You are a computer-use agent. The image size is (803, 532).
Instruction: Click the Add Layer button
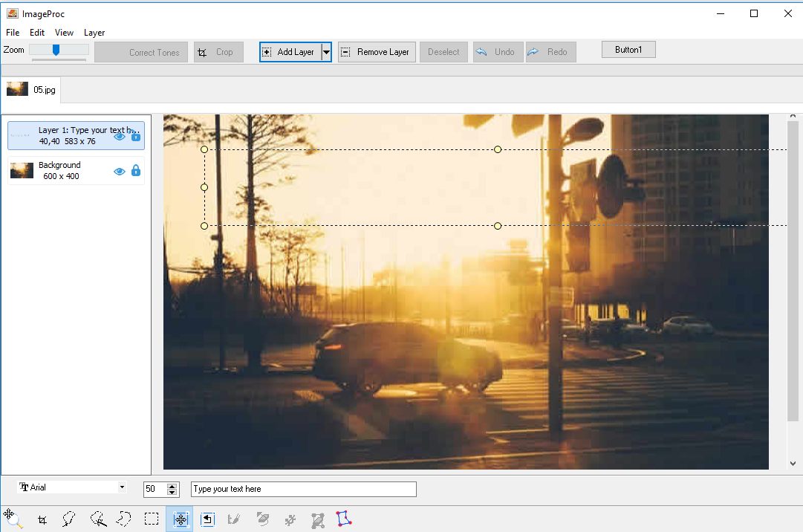coord(290,52)
